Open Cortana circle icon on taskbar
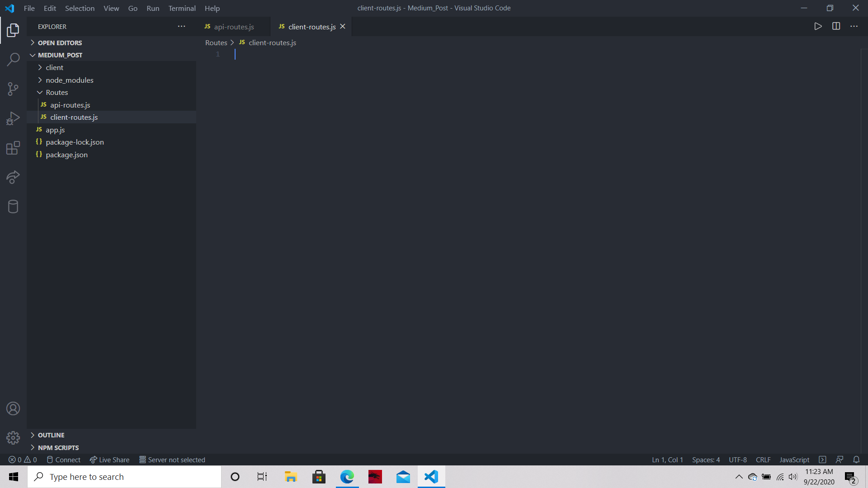868x488 pixels. click(235, 477)
